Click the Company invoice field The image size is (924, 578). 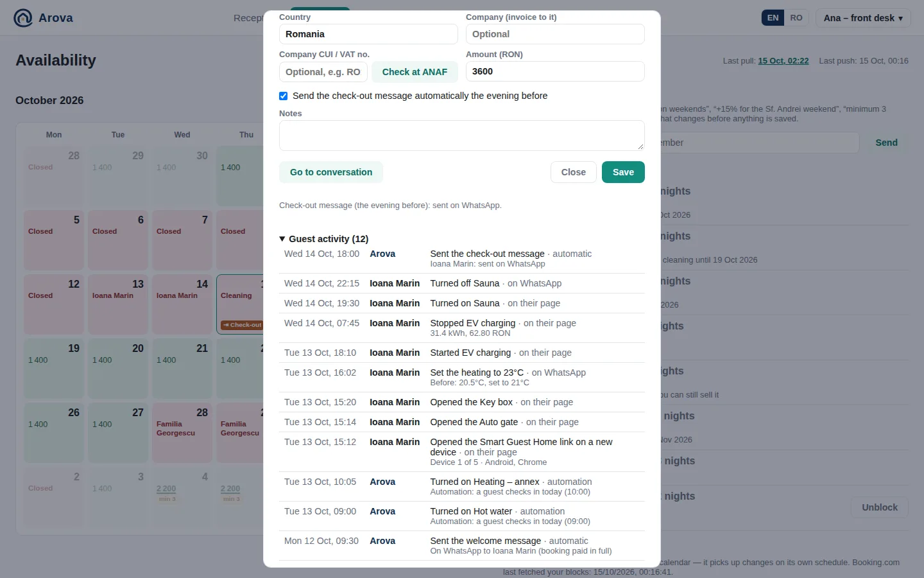click(555, 34)
